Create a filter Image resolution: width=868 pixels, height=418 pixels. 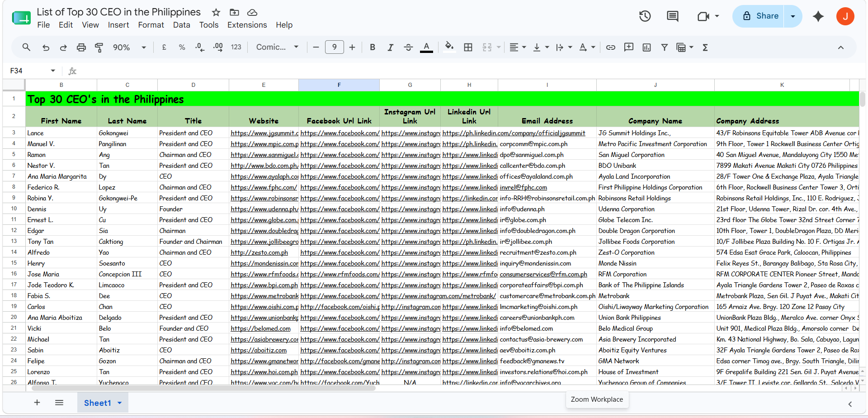[x=665, y=47]
